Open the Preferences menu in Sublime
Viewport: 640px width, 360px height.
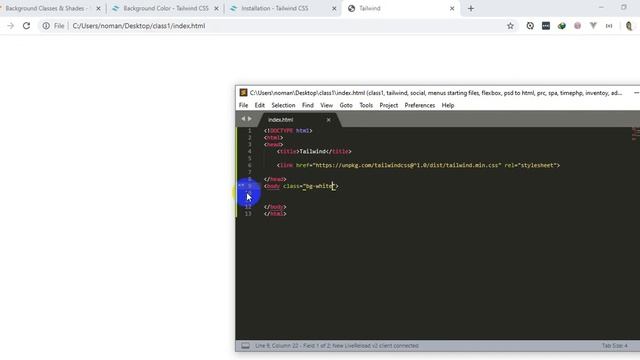tap(420, 105)
